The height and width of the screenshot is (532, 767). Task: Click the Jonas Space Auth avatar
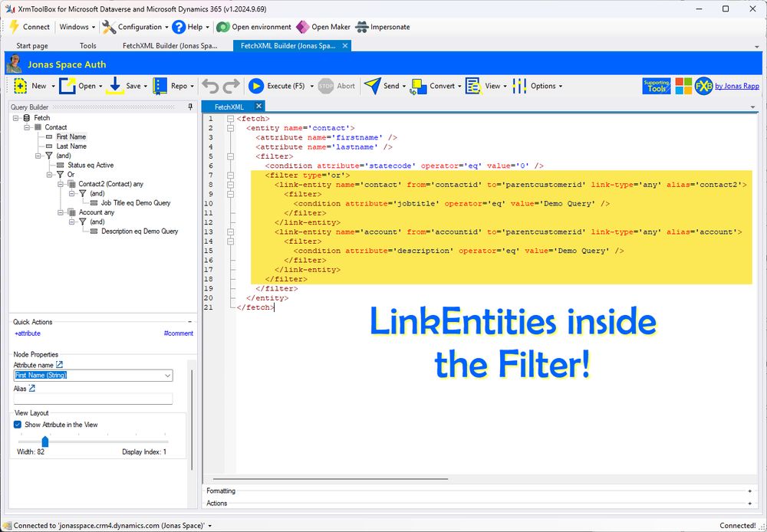tap(15, 64)
